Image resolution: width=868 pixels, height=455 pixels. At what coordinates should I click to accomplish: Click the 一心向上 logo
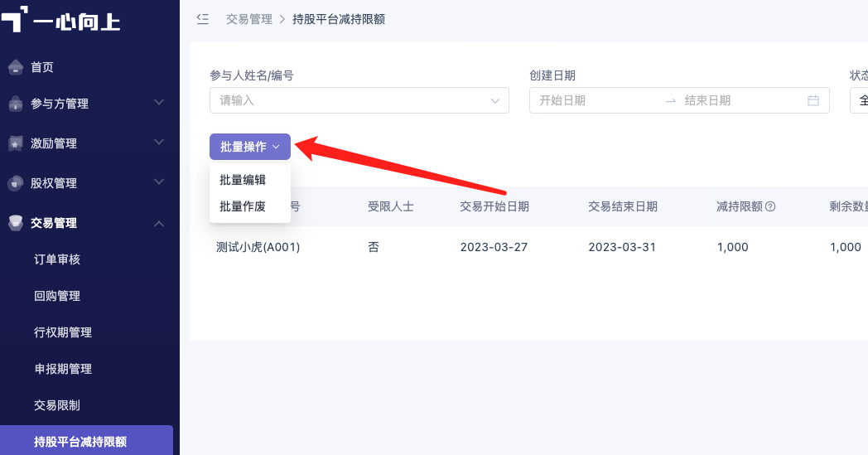[x=61, y=19]
